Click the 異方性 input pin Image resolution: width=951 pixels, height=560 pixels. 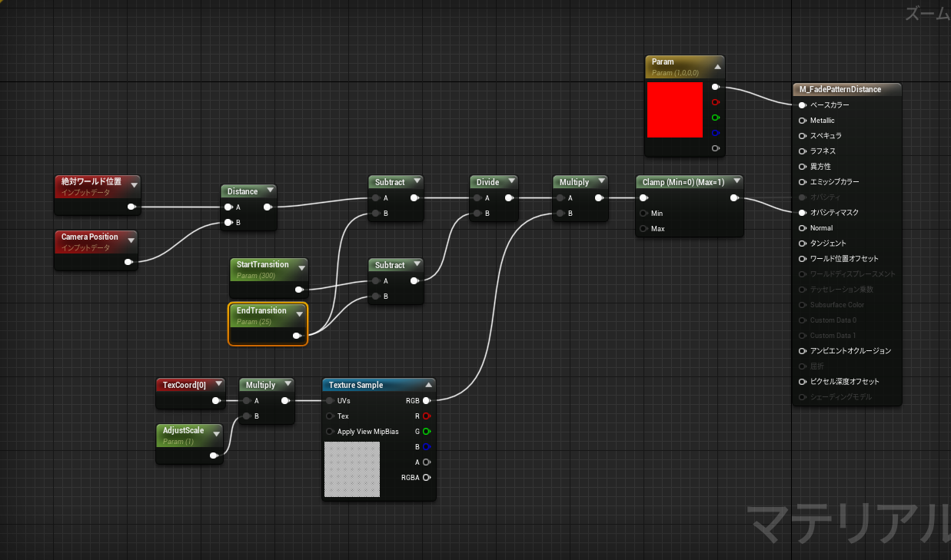pyautogui.click(x=803, y=167)
